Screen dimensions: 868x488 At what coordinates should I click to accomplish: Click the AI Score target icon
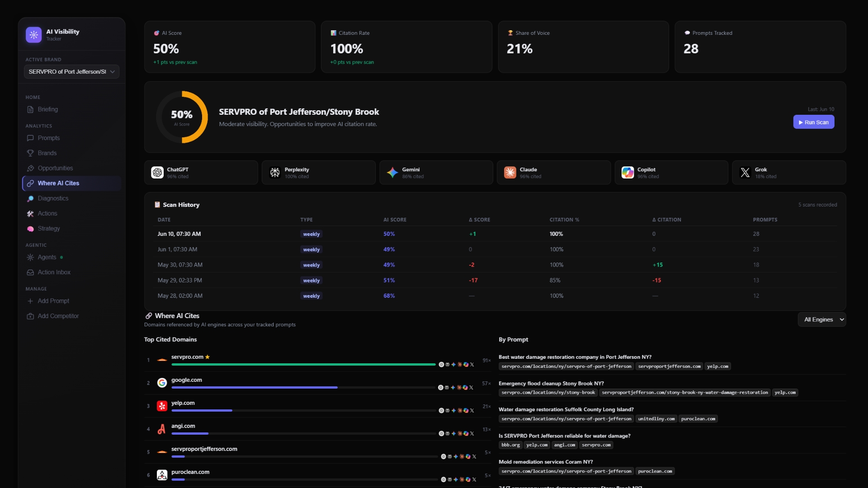coord(156,33)
